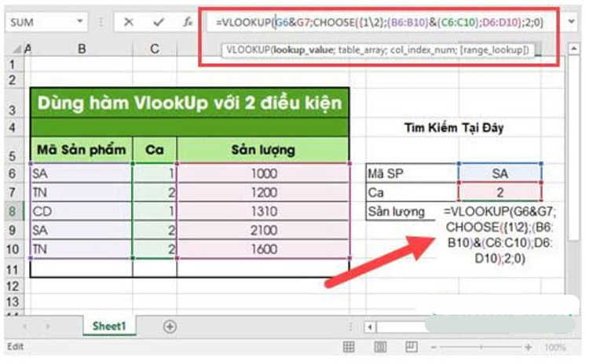
Task: Add a new sheet with plus icon
Action: tap(170, 326)
